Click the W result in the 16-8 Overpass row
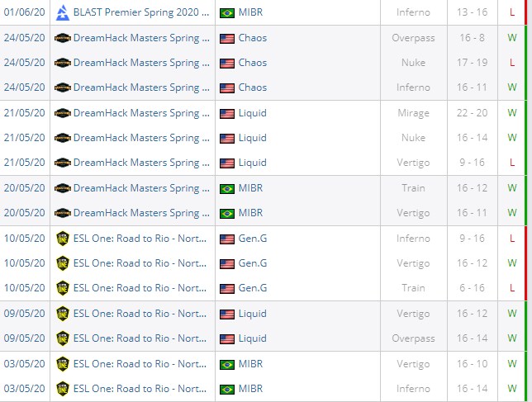The height and width of the screenshot is (402, 532). coord(512,38)
